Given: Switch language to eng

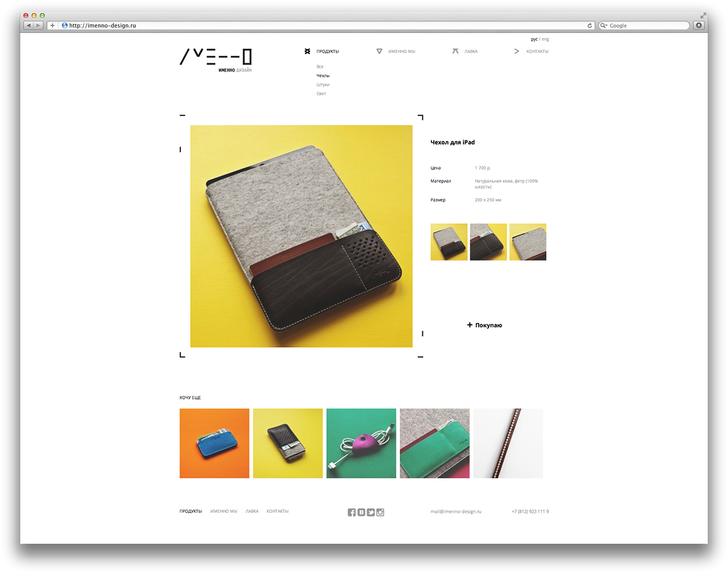Looking at the screenshot, I should point(545,39).
